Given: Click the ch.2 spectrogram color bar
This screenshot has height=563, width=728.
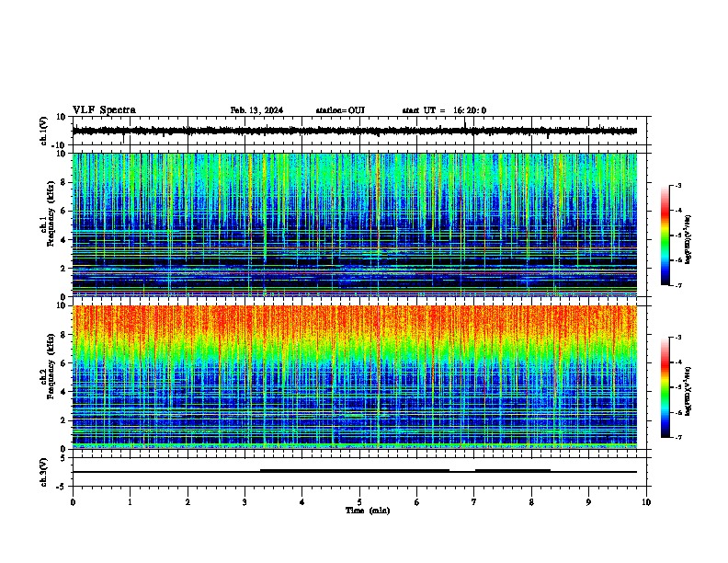Looking at the screenshot, I should pyautogui.click(x=665, y=387).
